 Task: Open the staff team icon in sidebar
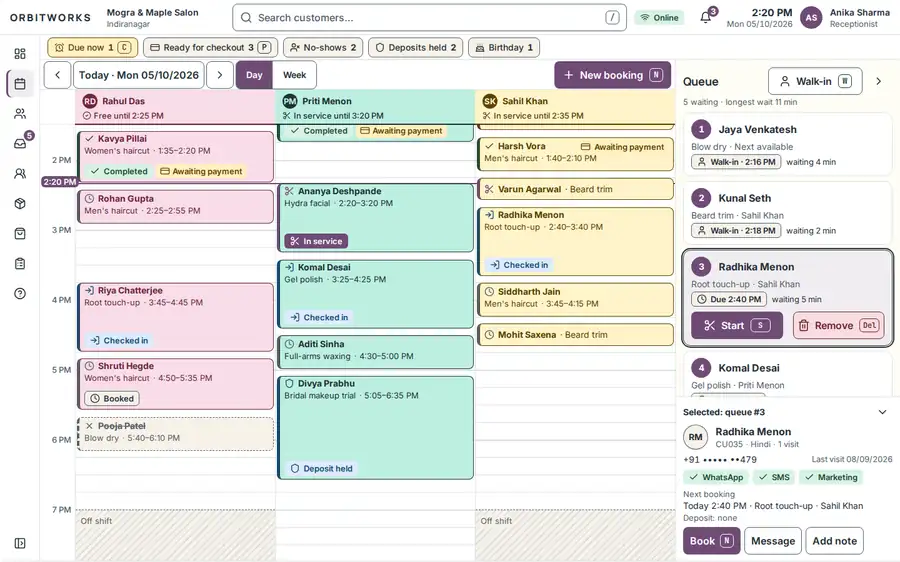coord(20,173)
